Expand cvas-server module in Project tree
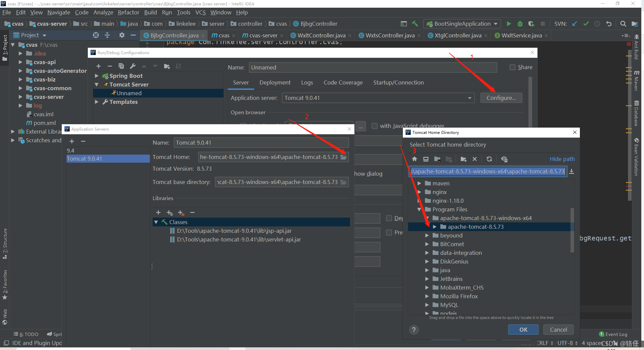The width and height of the screenshot is (644, 350). [20, 97]
